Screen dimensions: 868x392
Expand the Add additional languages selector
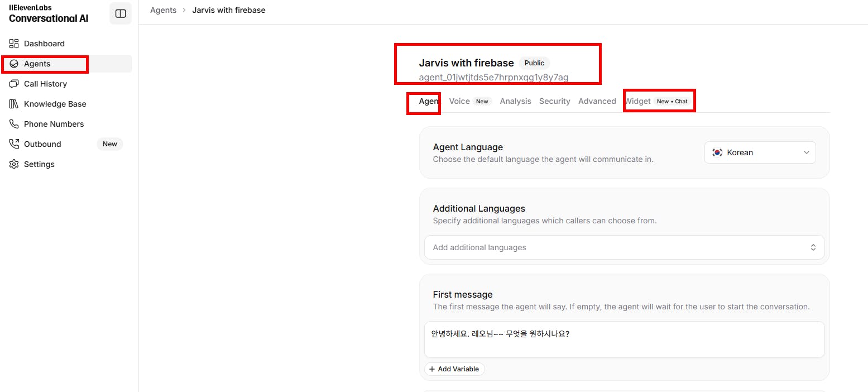pyautogui.click(x=624, y=247)
